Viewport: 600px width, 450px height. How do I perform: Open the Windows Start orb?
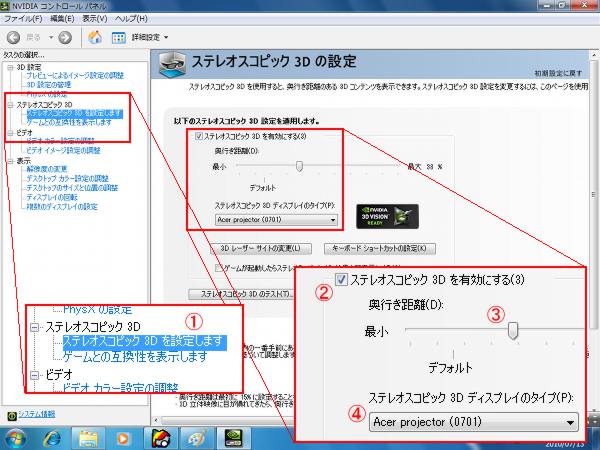(15, 439)
